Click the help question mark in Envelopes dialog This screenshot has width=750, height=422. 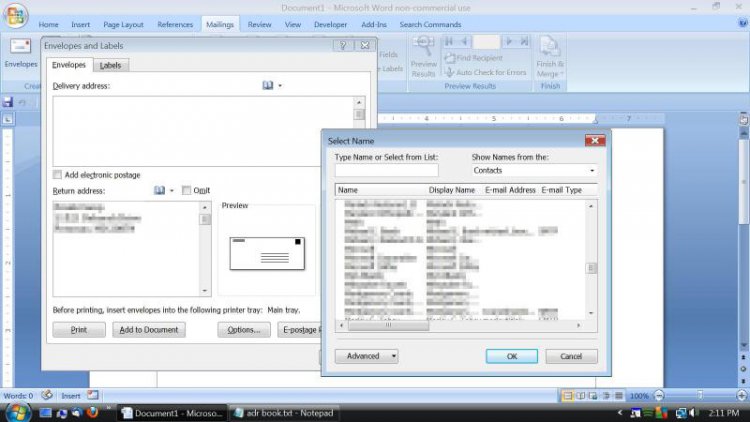(343, 45)
